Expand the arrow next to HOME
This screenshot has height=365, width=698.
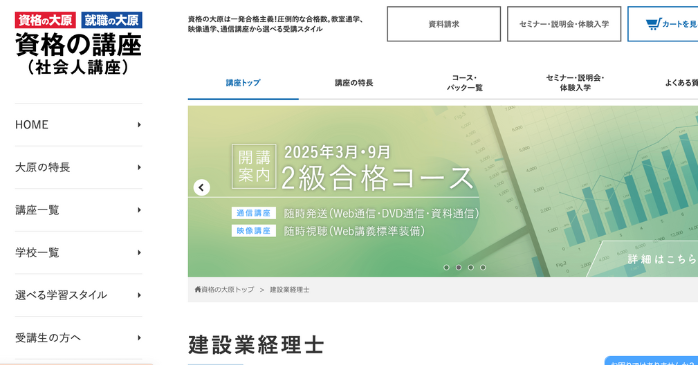tap(139, 125)
